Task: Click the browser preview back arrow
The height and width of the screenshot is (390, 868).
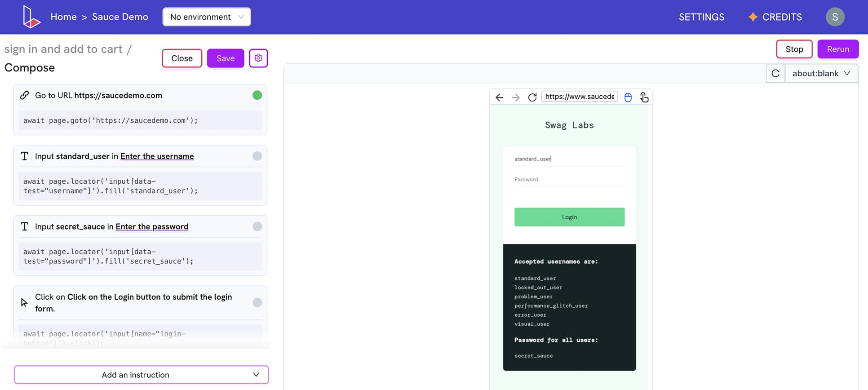Action: [x=499, y=97]
